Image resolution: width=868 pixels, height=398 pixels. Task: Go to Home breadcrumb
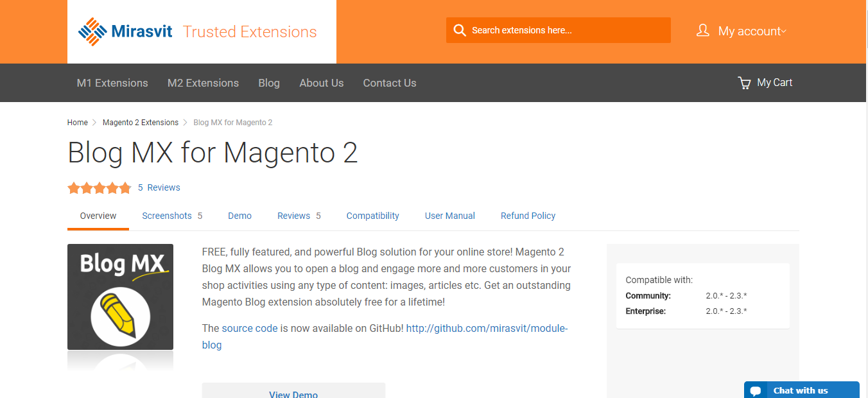(x=77, y=123)
